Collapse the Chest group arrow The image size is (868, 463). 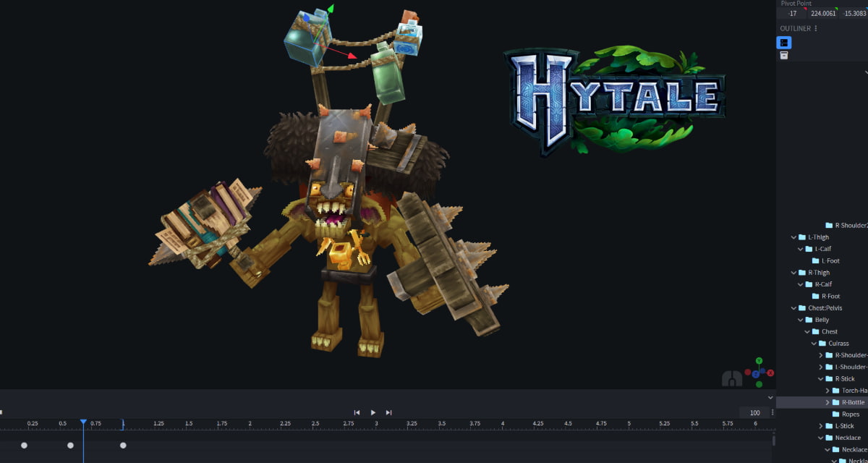pyautogui.click(x=807, y=331)
